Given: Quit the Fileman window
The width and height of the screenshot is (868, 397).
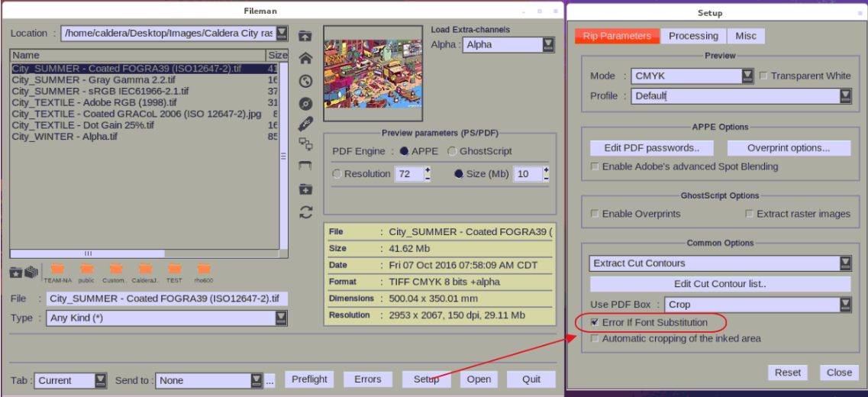Looking at the screenshot, I should [531, 379].
